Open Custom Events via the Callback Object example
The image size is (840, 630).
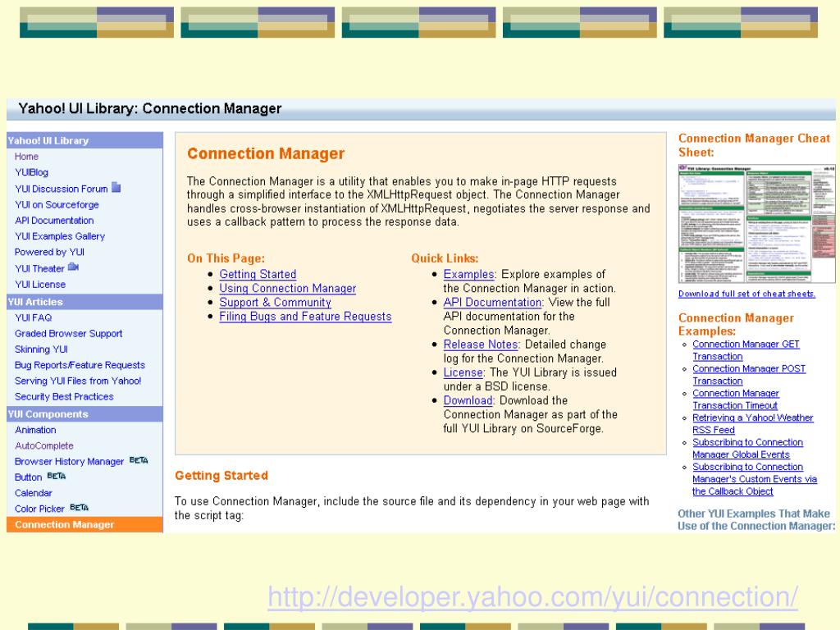tap(755, 479)
